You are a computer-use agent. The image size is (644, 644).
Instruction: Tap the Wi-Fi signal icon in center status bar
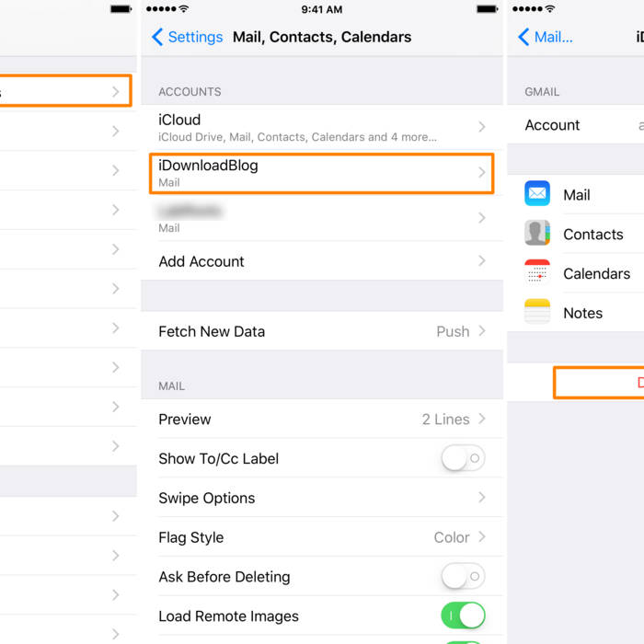coord(184,8)
